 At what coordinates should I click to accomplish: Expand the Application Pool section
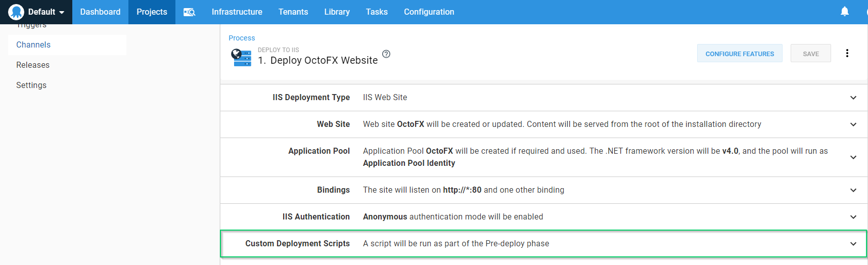point(853,157)
